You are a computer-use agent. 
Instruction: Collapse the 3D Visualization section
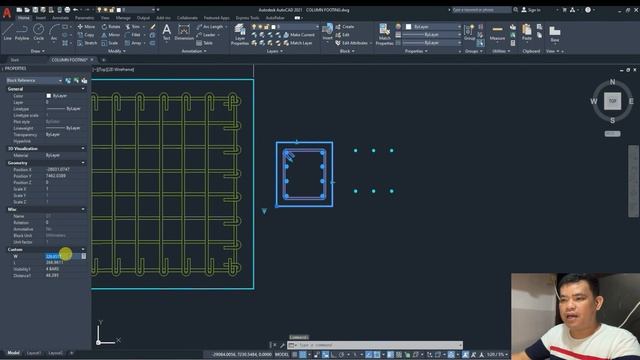[83, 148]
